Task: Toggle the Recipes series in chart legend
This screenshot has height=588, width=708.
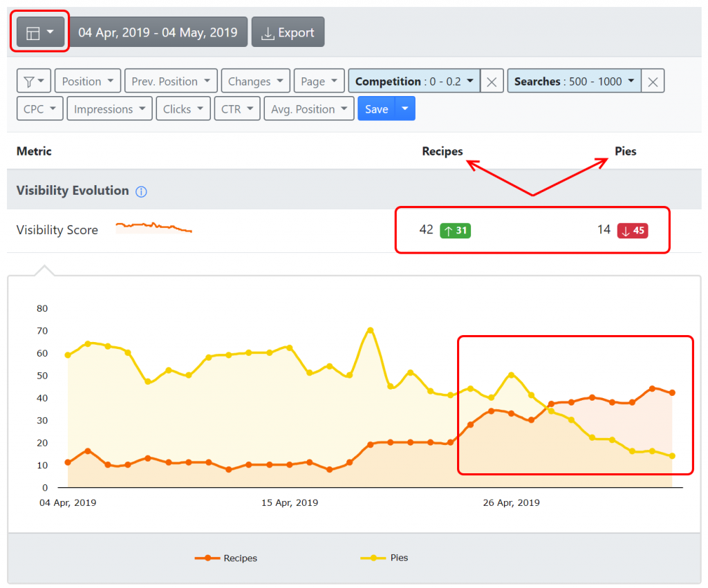Action: 226,558
